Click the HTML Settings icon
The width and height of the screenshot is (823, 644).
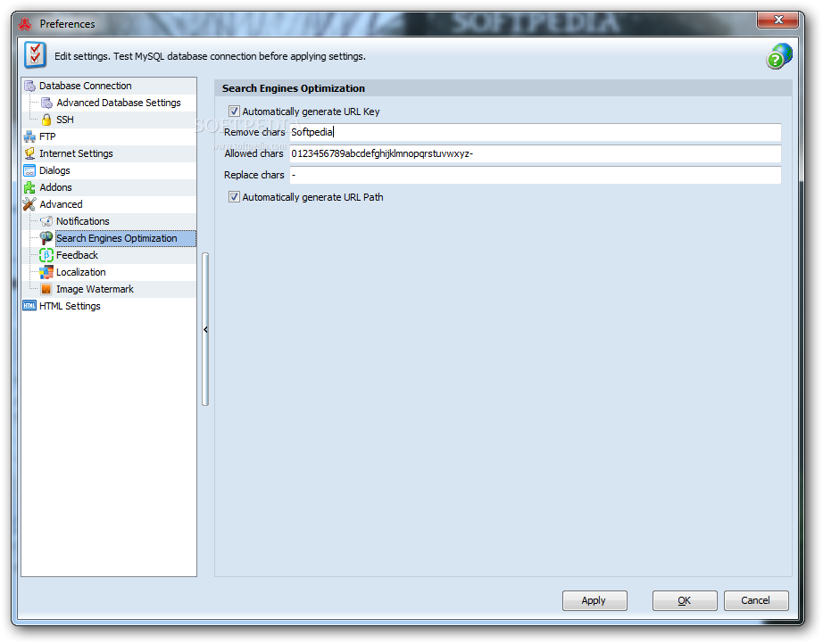30,306
